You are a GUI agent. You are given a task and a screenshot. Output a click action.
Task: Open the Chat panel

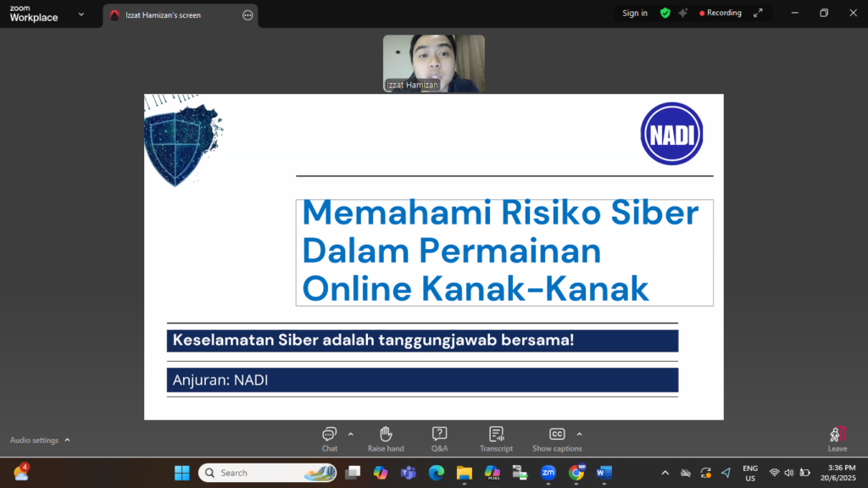329,436
